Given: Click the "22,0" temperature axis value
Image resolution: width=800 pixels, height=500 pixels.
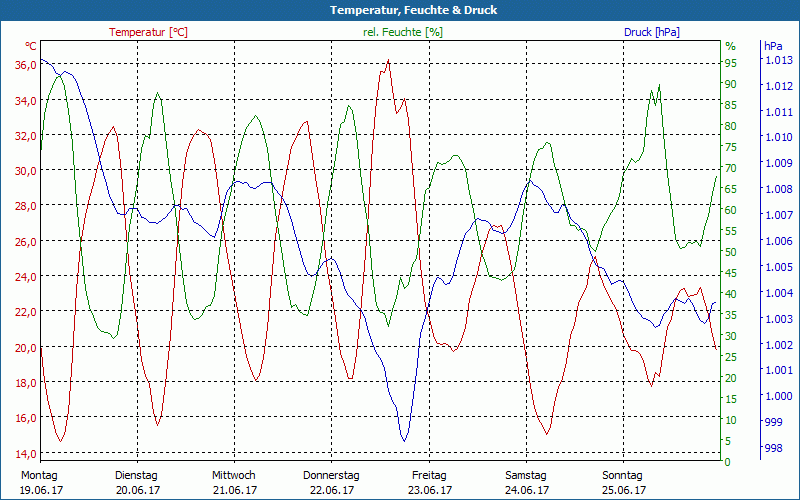Looking at the screenshot, I should coord(26,312).
